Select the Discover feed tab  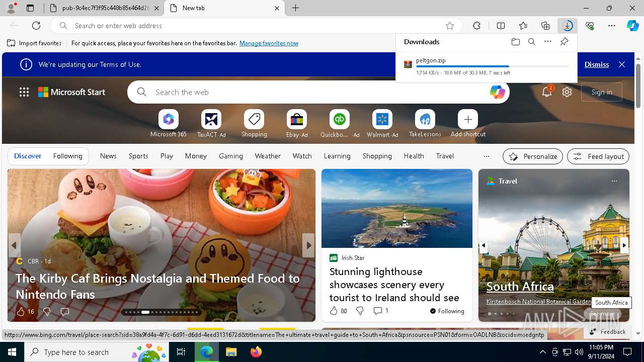pos(28,156)
